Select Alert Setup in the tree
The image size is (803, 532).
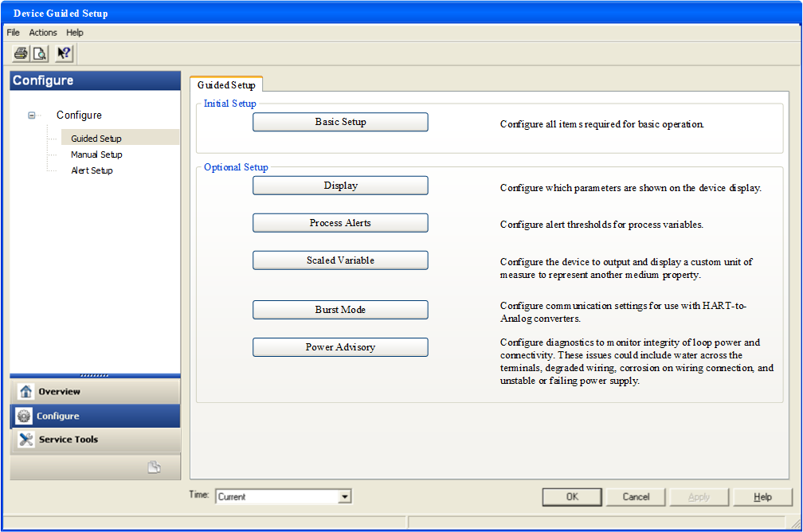(92, 170)
